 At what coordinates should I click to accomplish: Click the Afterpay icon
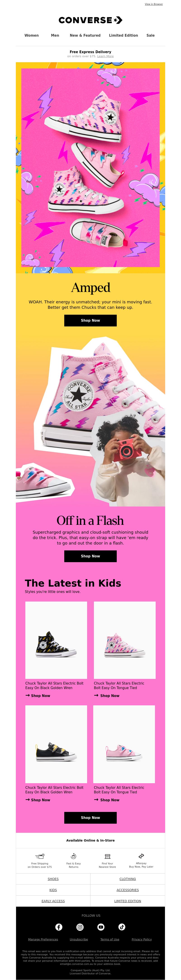point(141,856)
